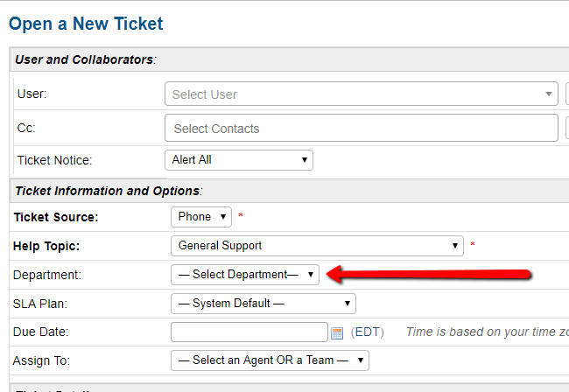
Task: Click the Help Topic label
Action: pos(49,245)
